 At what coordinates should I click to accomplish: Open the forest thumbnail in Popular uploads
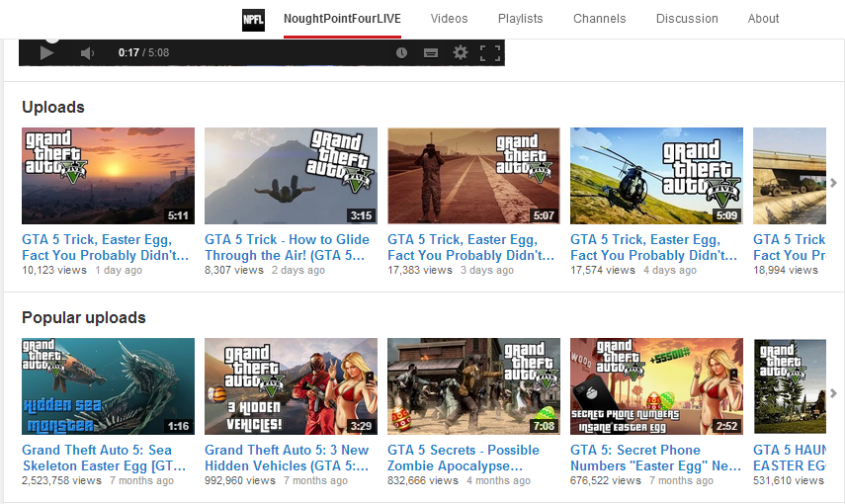point(790,386)
